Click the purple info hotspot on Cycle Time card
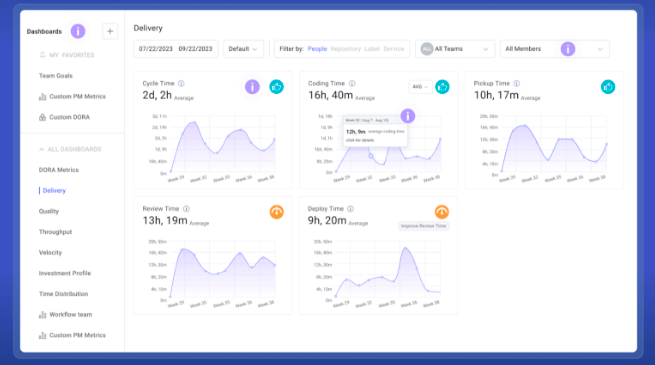Image resolution: width=655 pixels, height=365 pixels. (x=252, y=87)
